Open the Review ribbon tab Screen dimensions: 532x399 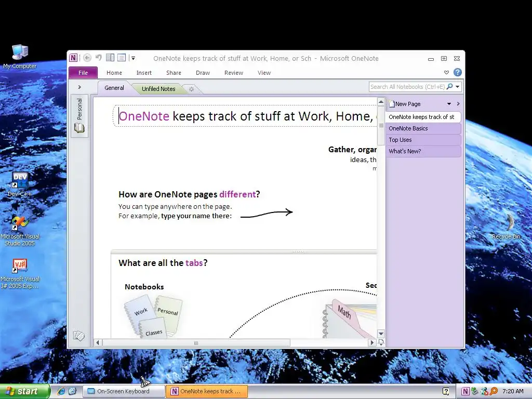tap(234, 73)
